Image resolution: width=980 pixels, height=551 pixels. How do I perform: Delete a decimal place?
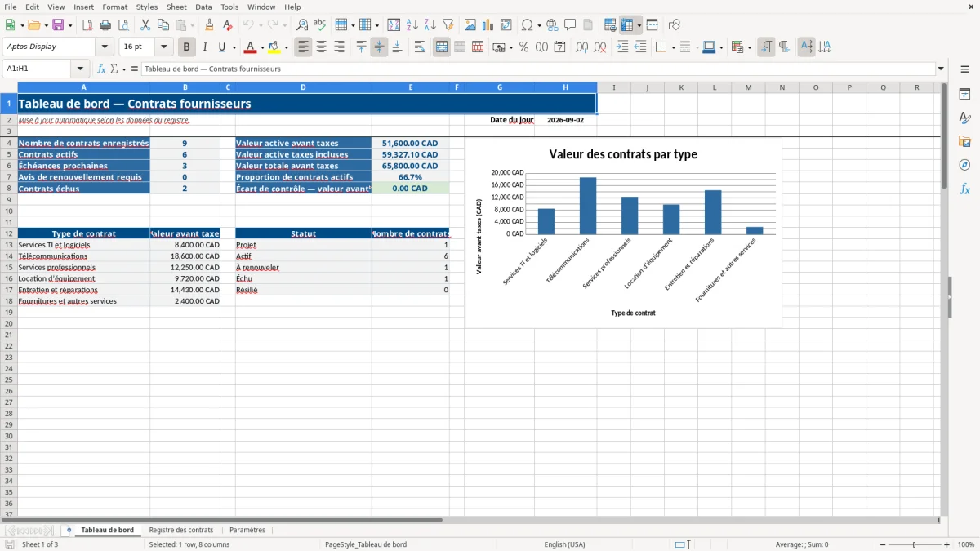pyautogui.click(x=599, y=47)
